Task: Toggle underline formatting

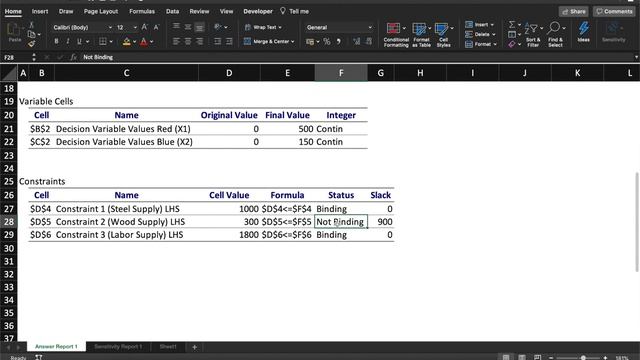Action: (79, 41)
